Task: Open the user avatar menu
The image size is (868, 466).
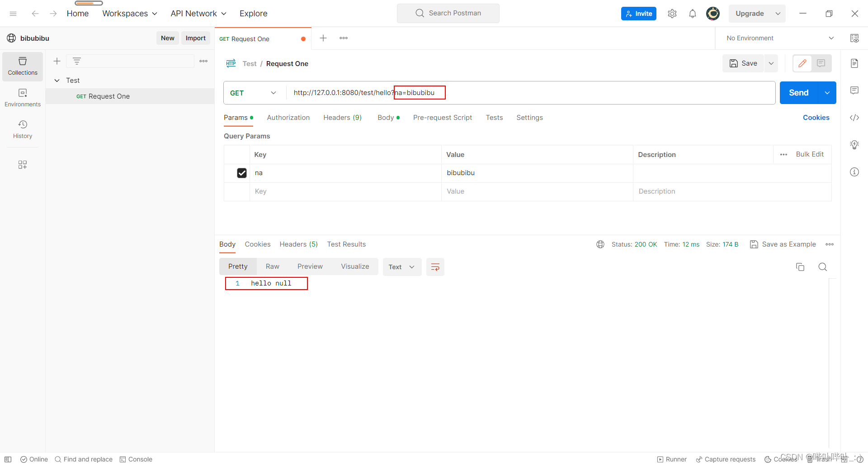Action: point(713,14)
